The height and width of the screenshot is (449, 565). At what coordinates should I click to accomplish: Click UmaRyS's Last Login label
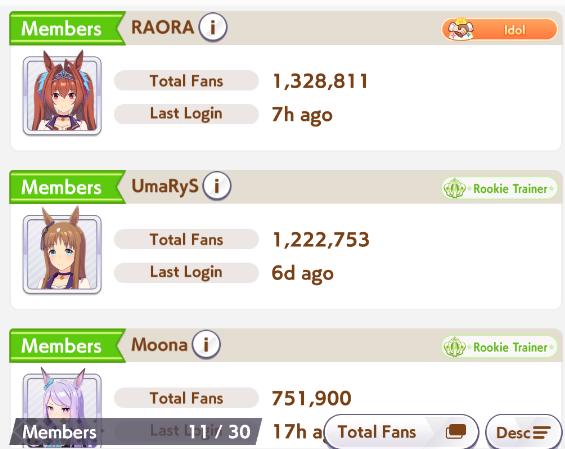click(186, 272)
